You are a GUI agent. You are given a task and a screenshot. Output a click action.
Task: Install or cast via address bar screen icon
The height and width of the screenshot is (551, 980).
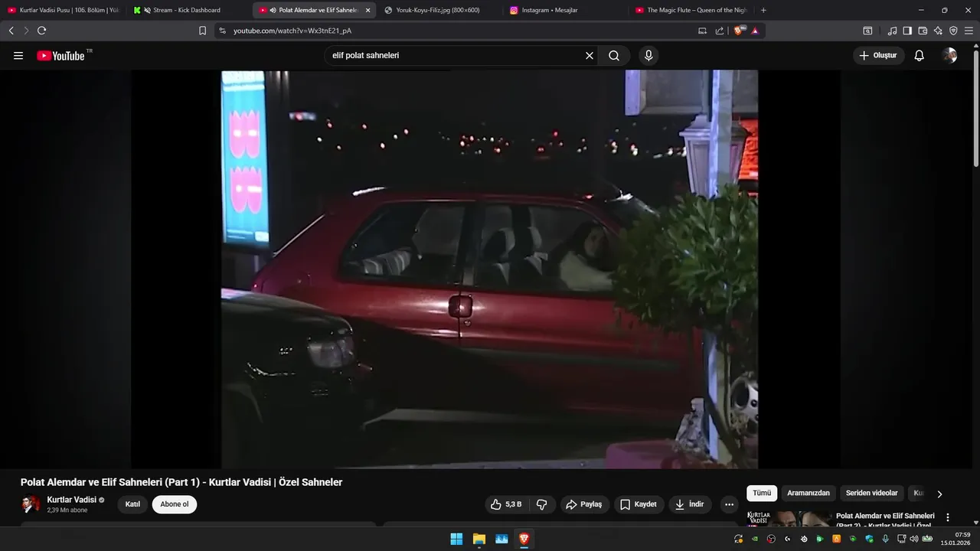click(703, 31)
